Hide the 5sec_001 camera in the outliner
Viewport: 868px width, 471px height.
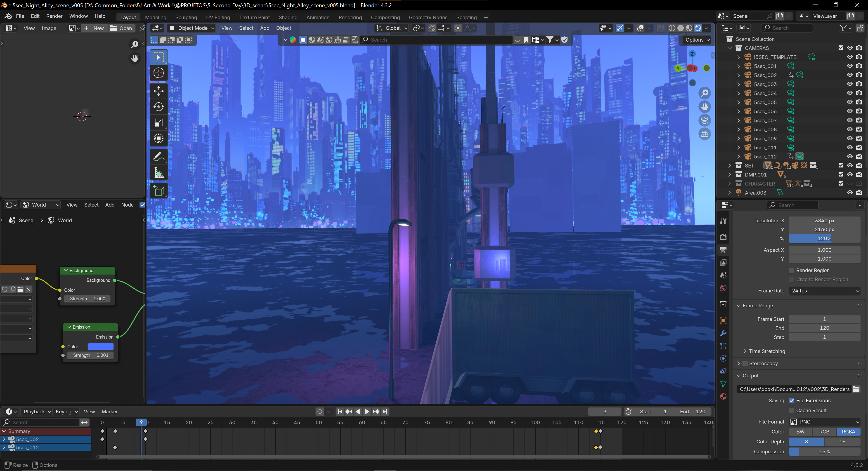pos(849,66)
